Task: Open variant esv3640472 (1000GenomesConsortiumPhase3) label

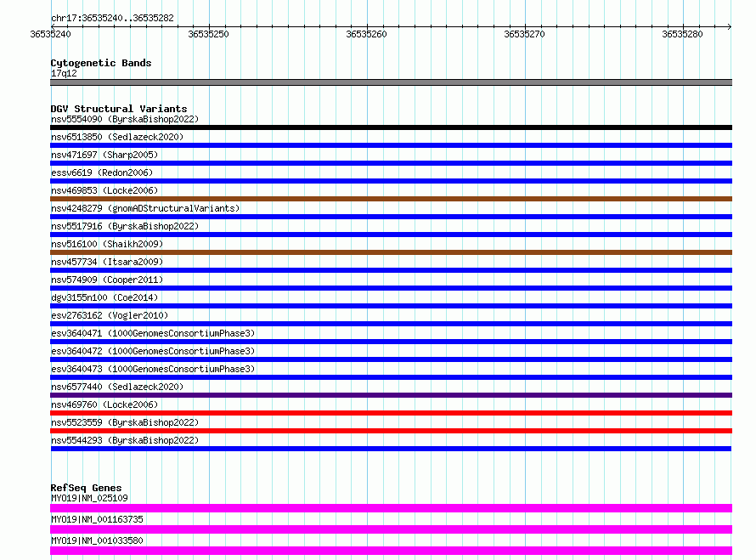Action: pos(153,351)
